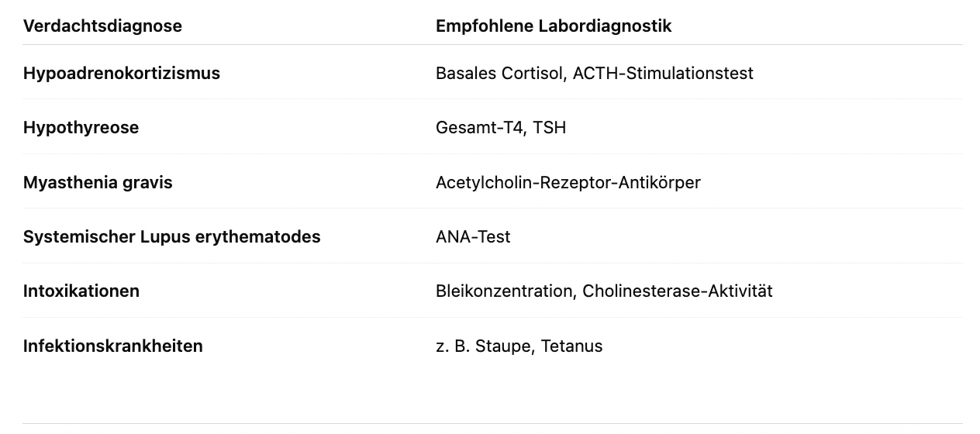This screenshot has height=434, width=980.
Task: Select the Myasthenia gravis row label
Action: coord(98,183)
